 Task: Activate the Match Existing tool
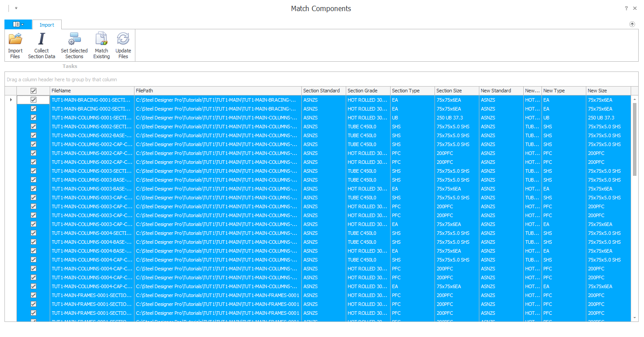pyautogui.click(x=101, y=44)
